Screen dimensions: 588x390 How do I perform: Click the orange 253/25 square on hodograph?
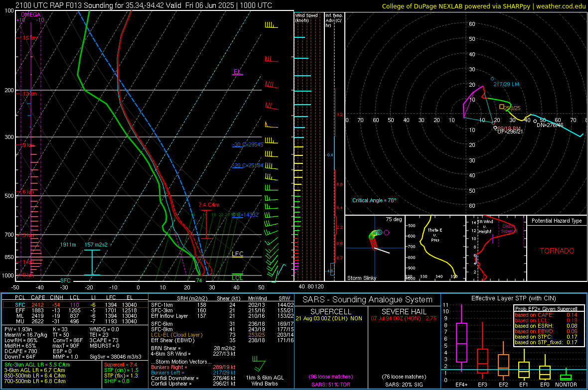point(502,107)
